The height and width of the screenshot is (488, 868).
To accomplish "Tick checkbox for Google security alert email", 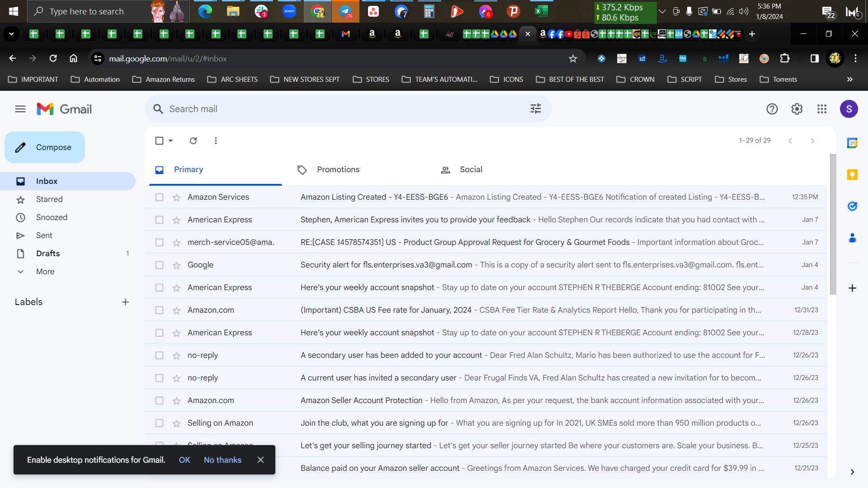I will click(x=159, y=265).
